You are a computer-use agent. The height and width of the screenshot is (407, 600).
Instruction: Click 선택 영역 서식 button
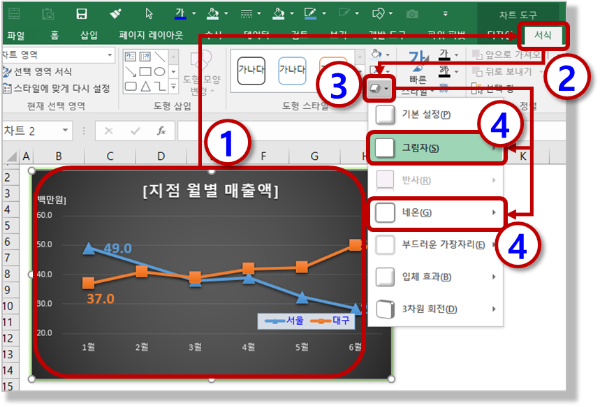[x=37, y=72]
